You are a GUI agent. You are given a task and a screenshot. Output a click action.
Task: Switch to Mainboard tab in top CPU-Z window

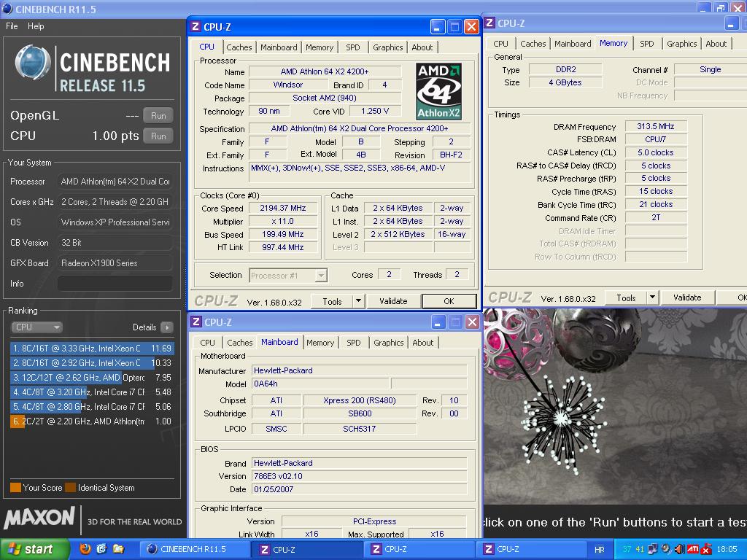[279, 47]
